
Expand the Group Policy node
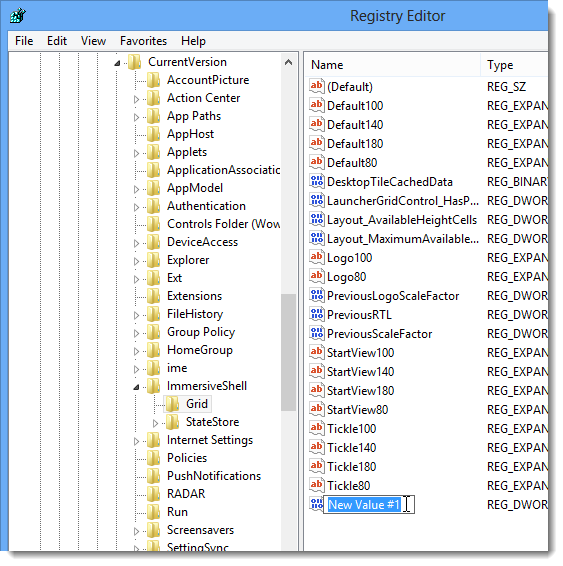[x=136, y=333]
